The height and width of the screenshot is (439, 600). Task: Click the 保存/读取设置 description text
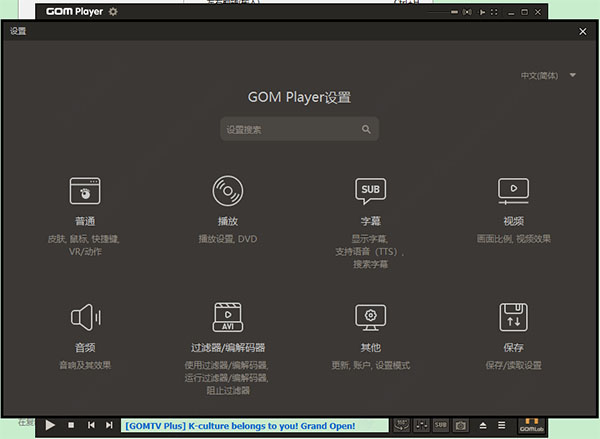pos(514,366)
